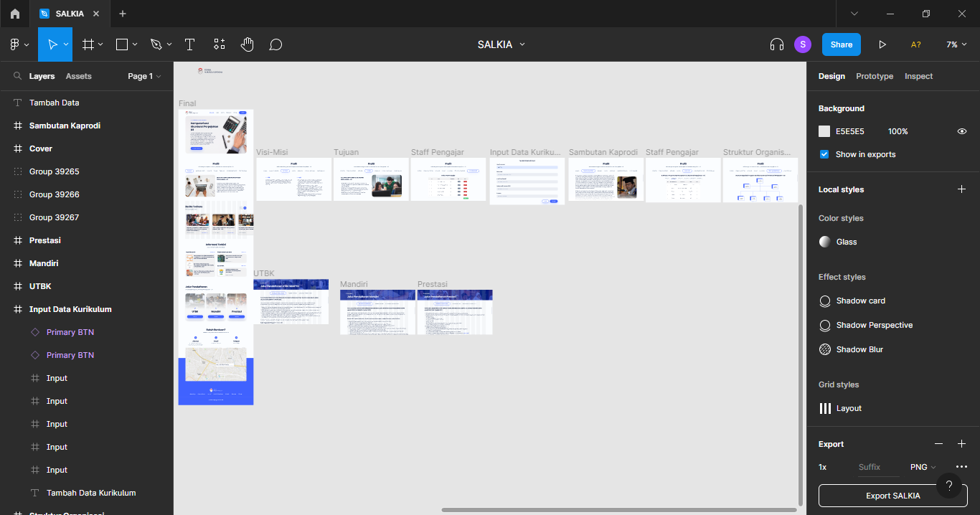Click the Present play icon
Image resolution: width=980 pixels, height=515 pixels.
click(x=882, y=44)
